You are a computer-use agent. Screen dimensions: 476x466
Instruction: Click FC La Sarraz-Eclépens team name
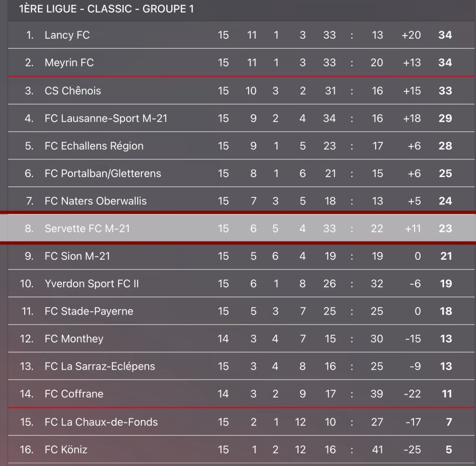[x=100, y=366]
